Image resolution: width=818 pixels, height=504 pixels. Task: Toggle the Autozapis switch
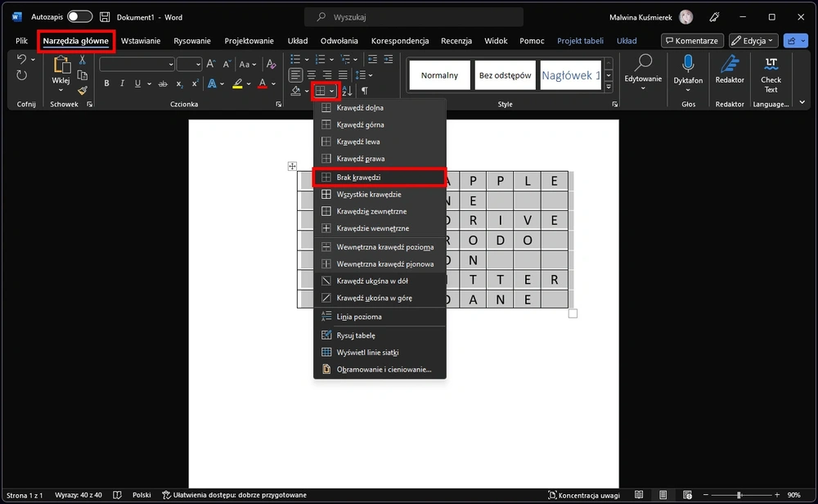point(80,16)
